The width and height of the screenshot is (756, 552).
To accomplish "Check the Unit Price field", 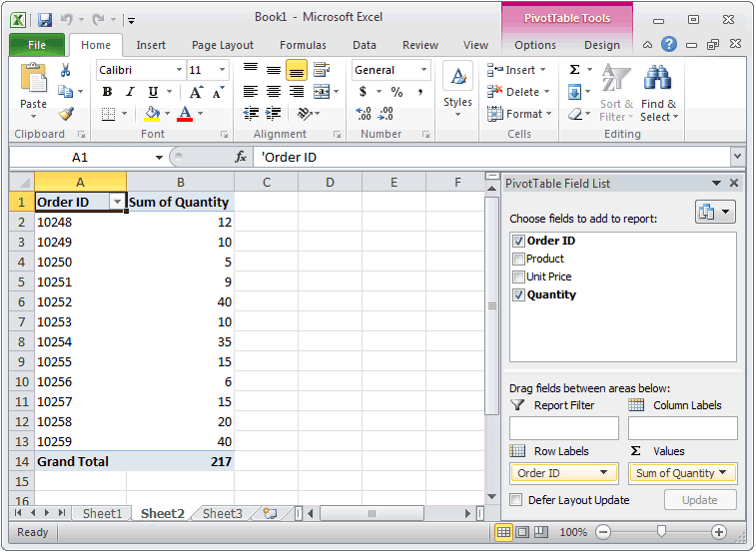I will click(x=518, y=276).
